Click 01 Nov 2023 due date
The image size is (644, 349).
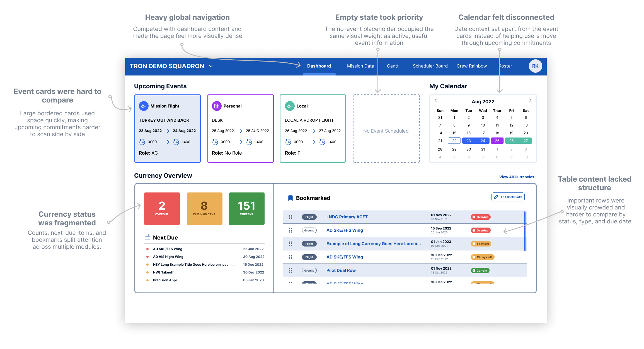[441, 269]
